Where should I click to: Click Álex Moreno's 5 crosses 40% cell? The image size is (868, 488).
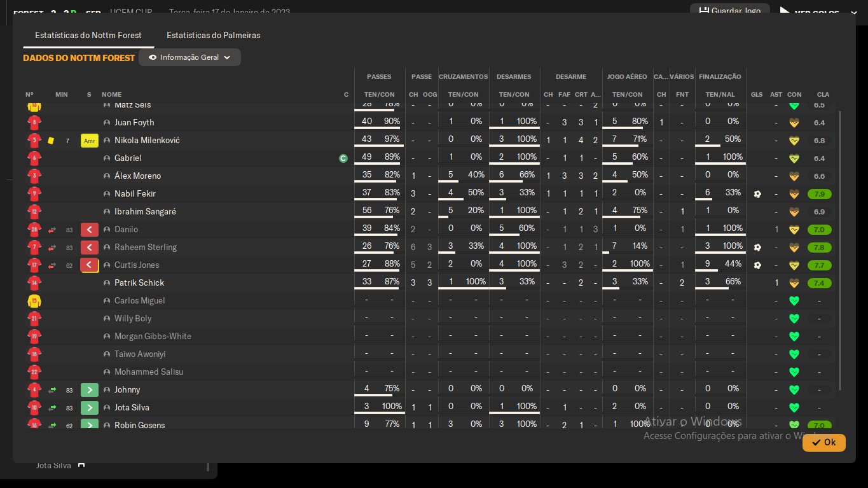[464, 176]
